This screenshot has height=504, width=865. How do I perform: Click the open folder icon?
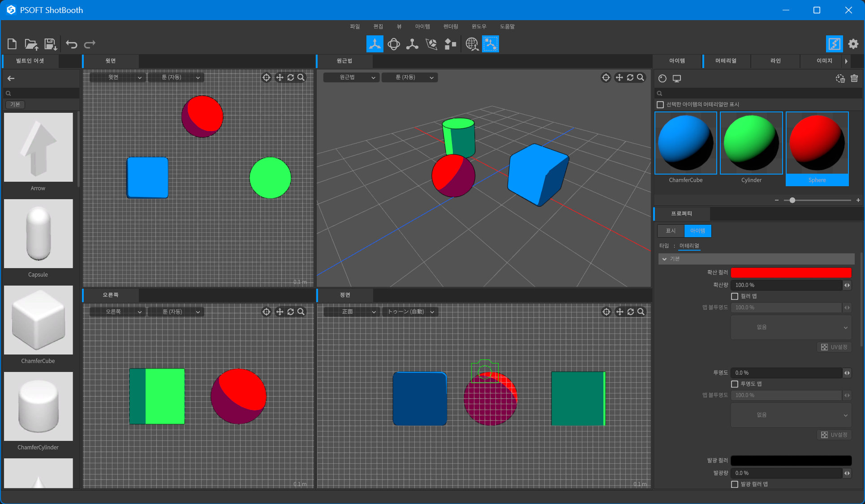(31, 44)
